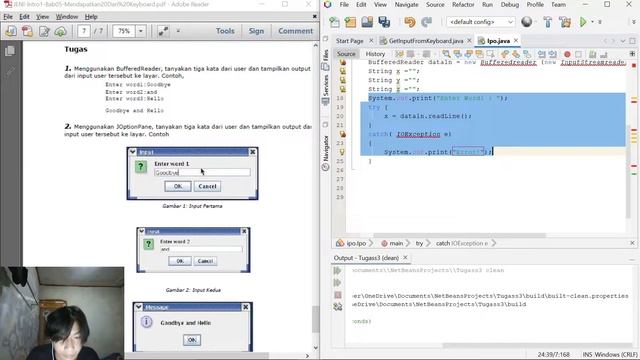This screenshot has height=360, width=640.
Task: Click the globe browser icon in NetBeans
Action: pyautogui.click(x=527, y=22)
